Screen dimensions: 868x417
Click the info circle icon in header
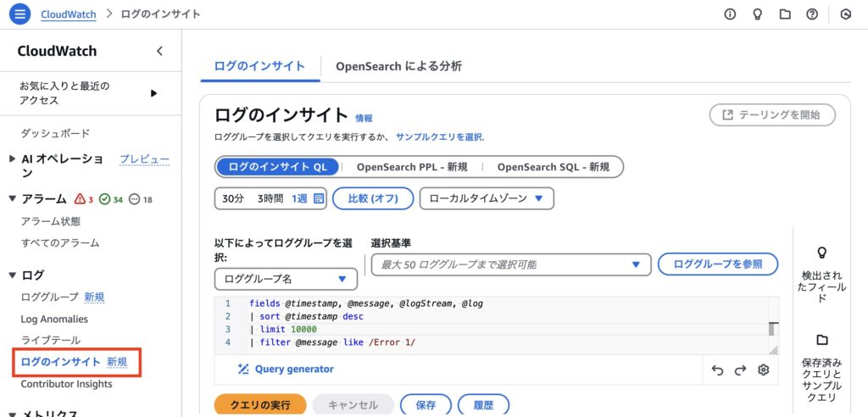(730, 15)
